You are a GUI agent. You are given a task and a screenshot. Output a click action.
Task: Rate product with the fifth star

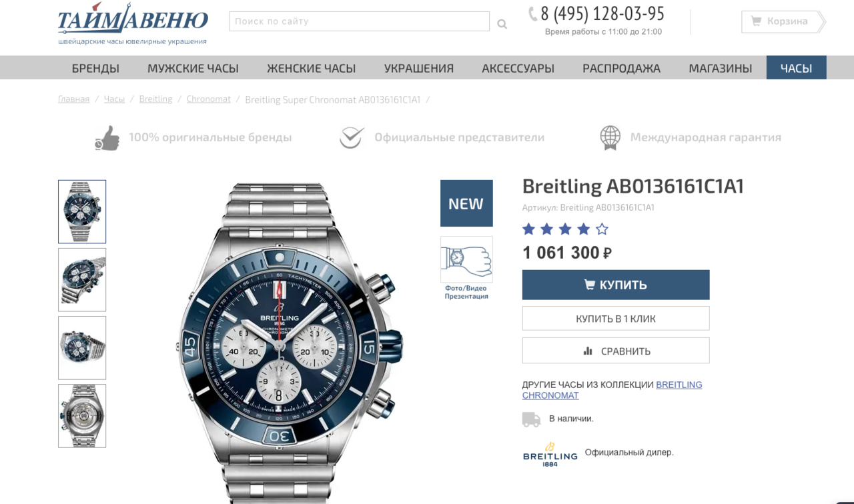click(602, 229)
